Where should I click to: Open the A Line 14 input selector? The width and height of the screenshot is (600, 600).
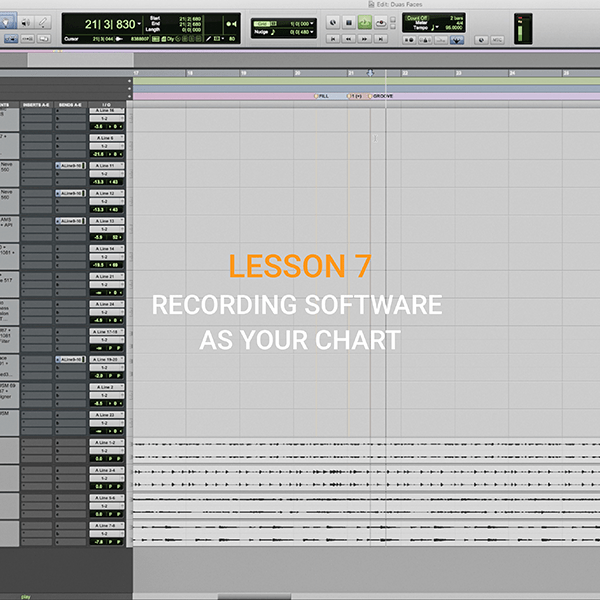(x=107, y=249)
